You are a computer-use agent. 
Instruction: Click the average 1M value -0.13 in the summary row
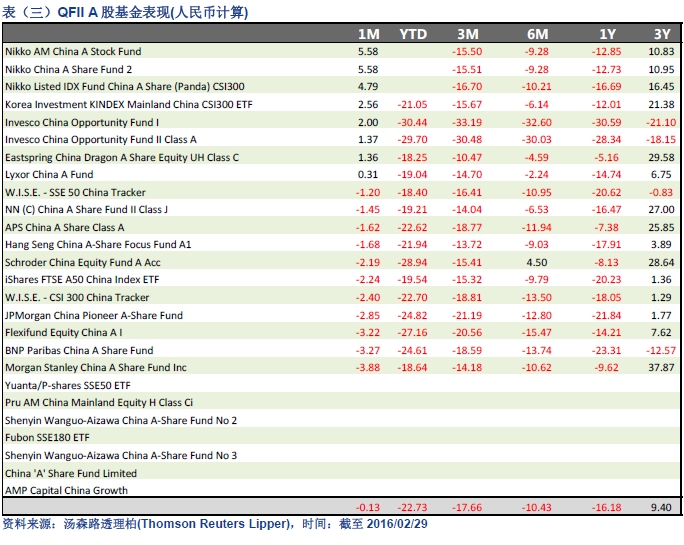368,507
